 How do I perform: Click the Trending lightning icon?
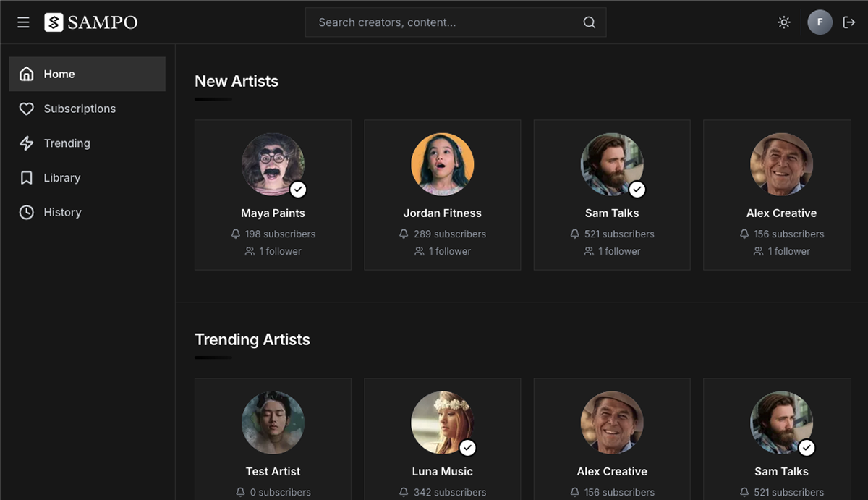27,143
